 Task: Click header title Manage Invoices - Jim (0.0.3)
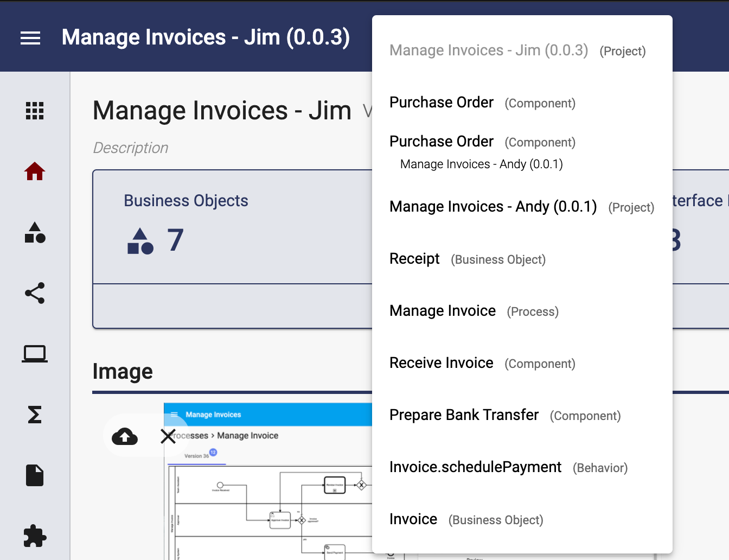(x=206, y=37)
